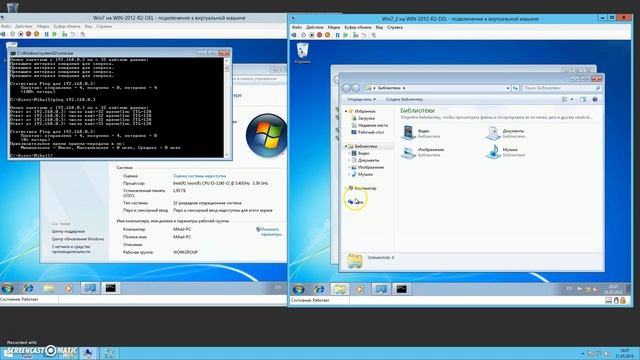Expand Документы node in navigation tree
Image resolution: width=640 pixels, height=360 pixels.
[x=349, y=160]
